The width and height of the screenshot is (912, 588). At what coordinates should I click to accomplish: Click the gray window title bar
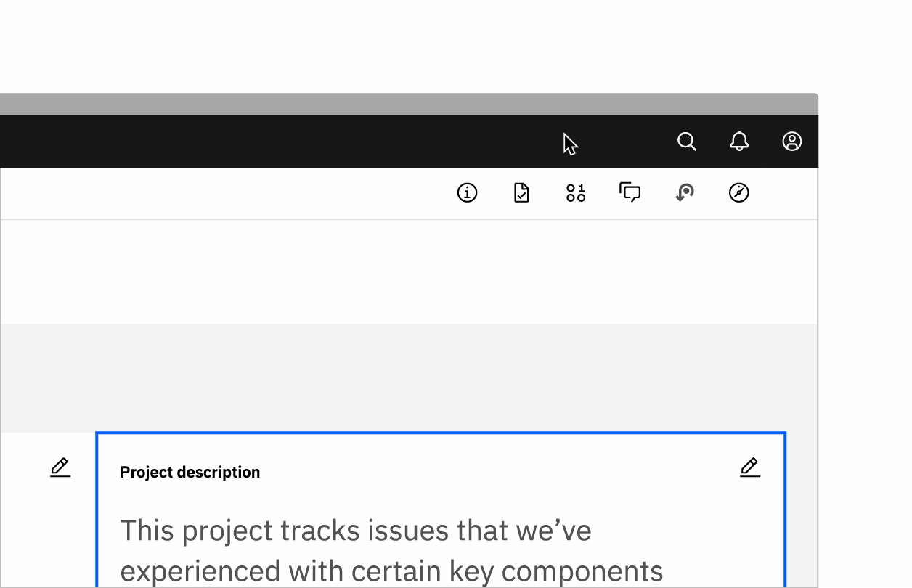(x=407, y=104)
